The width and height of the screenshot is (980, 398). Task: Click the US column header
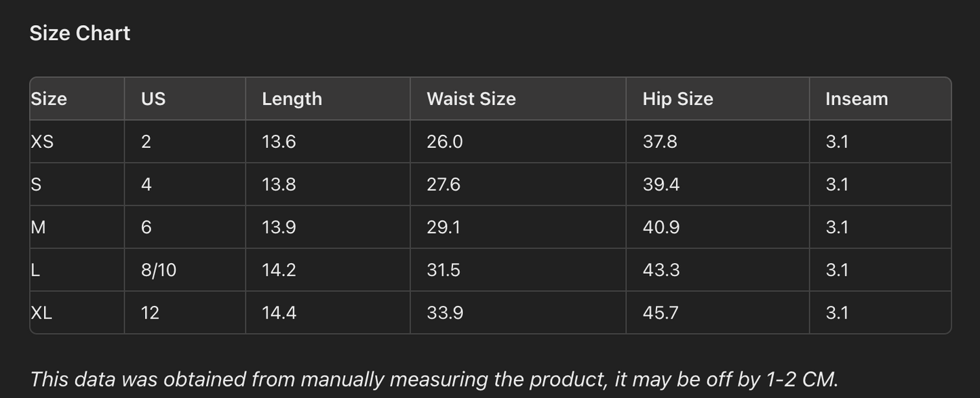[x=153, y=99]
